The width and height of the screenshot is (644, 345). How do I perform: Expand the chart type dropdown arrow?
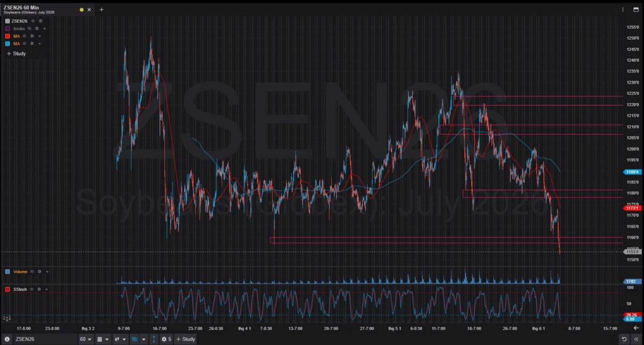125,339
